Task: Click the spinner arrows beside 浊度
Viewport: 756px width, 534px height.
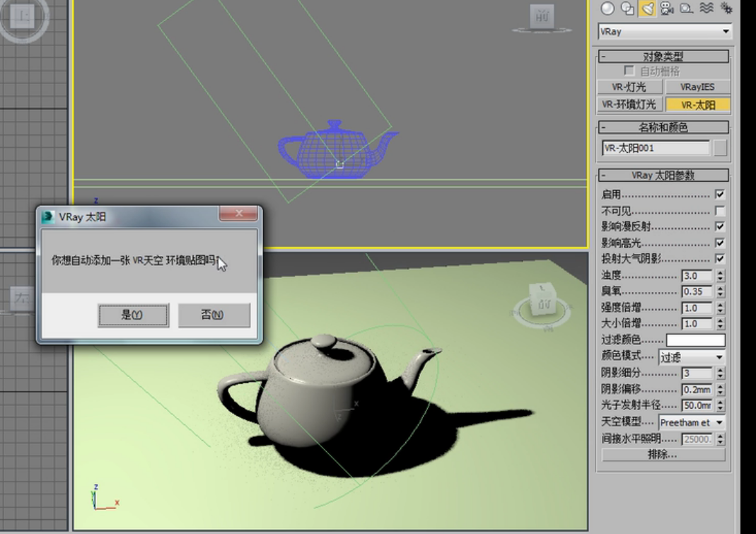Action: [721, 275]
